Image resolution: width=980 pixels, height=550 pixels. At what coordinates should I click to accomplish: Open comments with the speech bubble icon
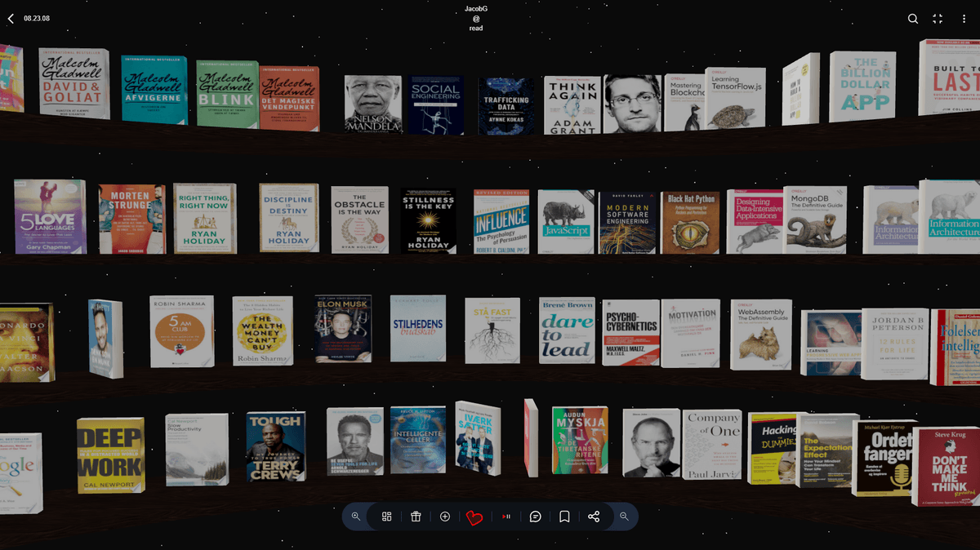[536, 517]
